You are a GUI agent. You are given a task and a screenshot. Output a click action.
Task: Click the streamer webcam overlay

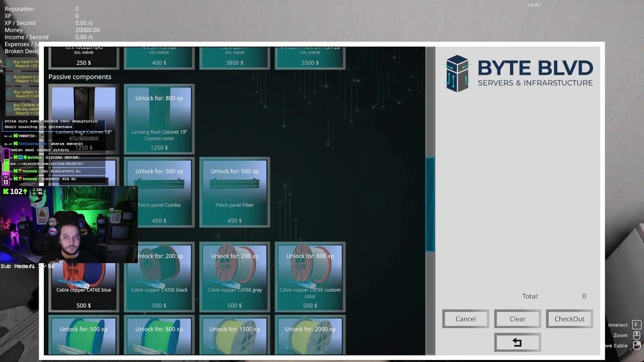click(69, 225)
